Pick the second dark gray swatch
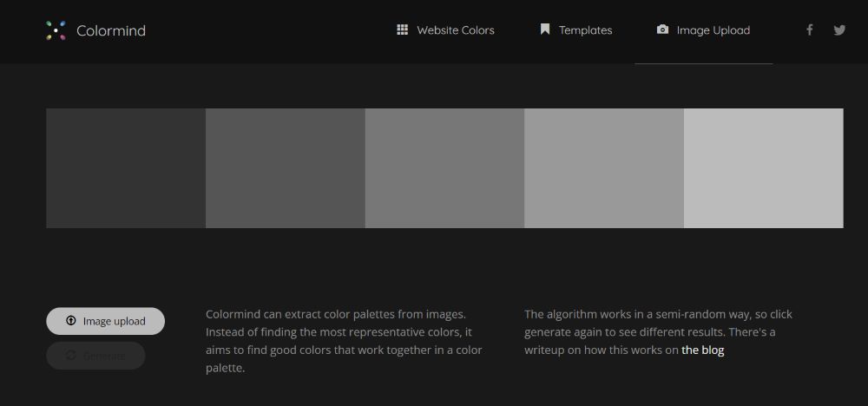 [x=285, y=168]
